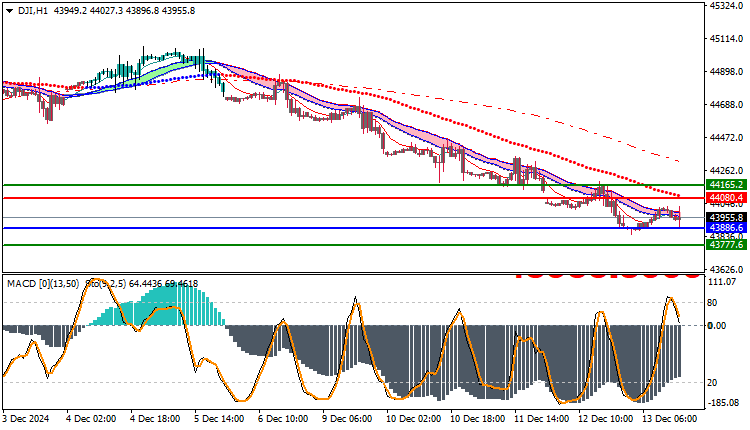Click the -185.08 indicator scale value
The image size is (750, 430).
tap(725, 403)
